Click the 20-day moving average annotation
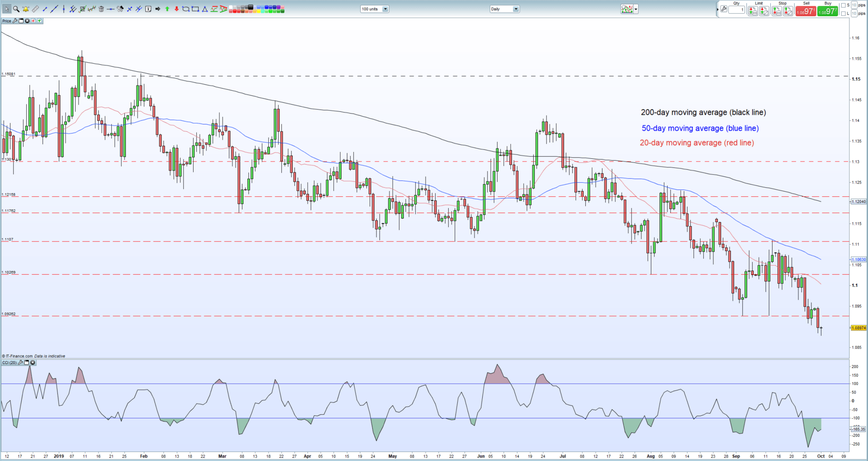This screenshot has height=461, width=868. pos(697,143)
